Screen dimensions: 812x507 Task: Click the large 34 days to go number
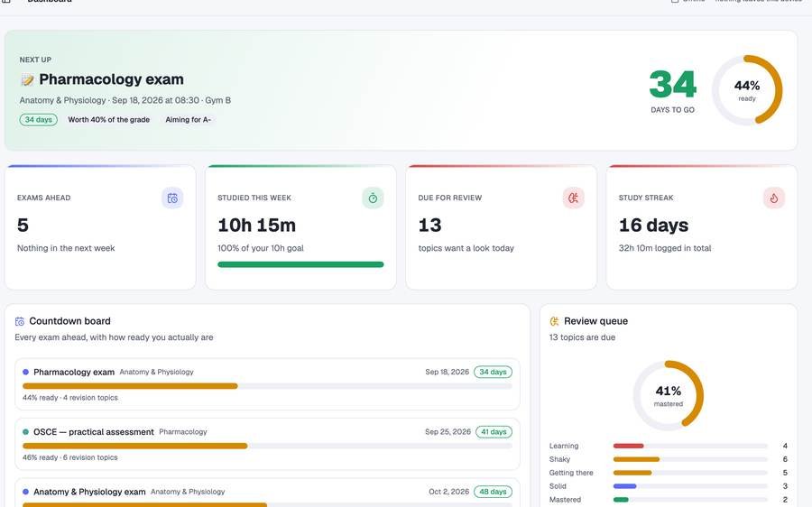point(672,85)
